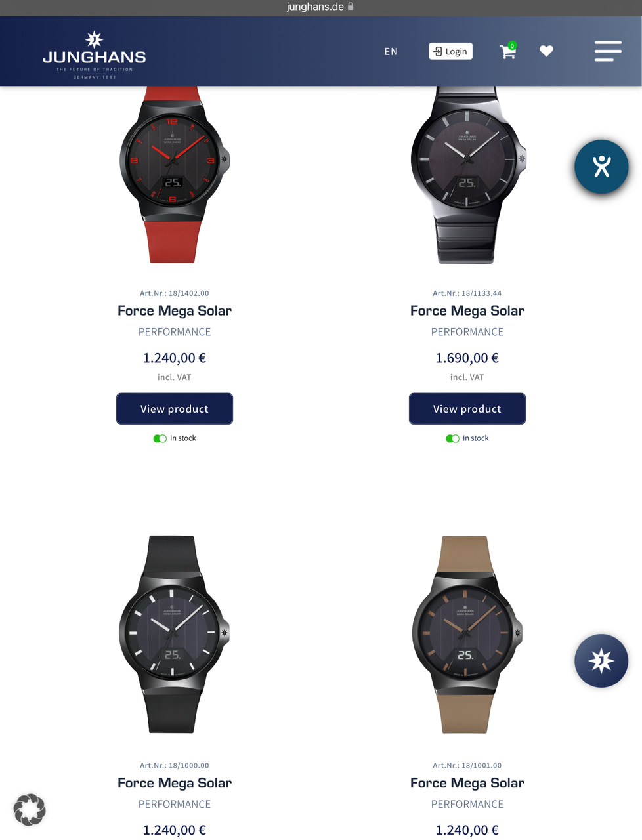Open Force Mega Solar title for 18/1001.00

(467, 783)
